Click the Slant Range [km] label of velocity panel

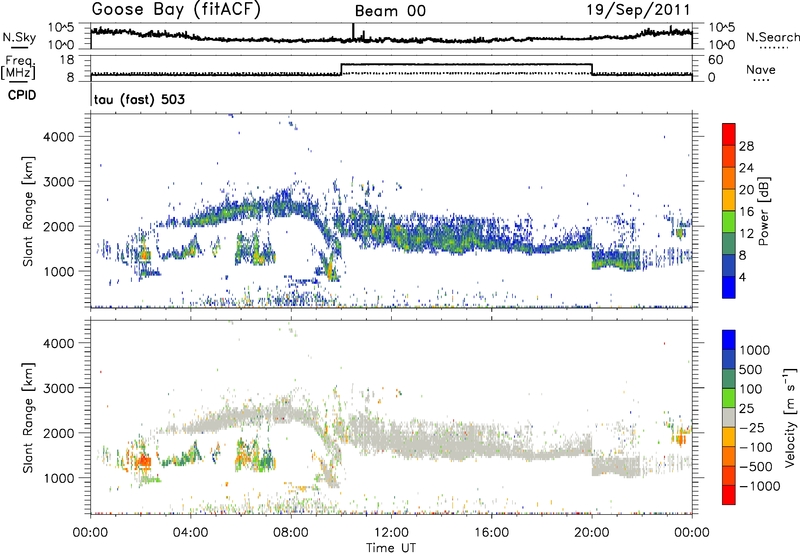(28, 418)
